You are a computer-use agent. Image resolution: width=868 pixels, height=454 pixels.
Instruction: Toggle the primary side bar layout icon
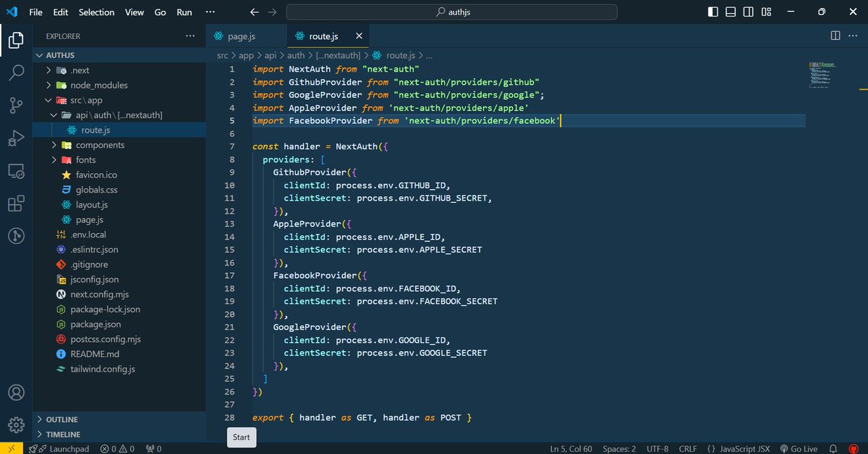712,12
